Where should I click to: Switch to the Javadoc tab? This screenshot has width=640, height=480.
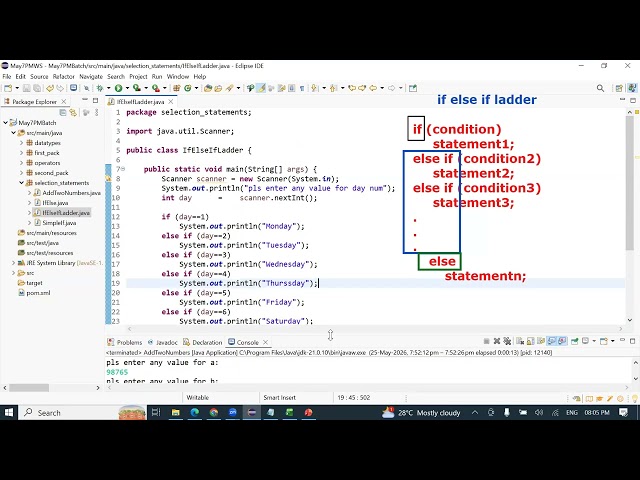click(x=162, y=342)
